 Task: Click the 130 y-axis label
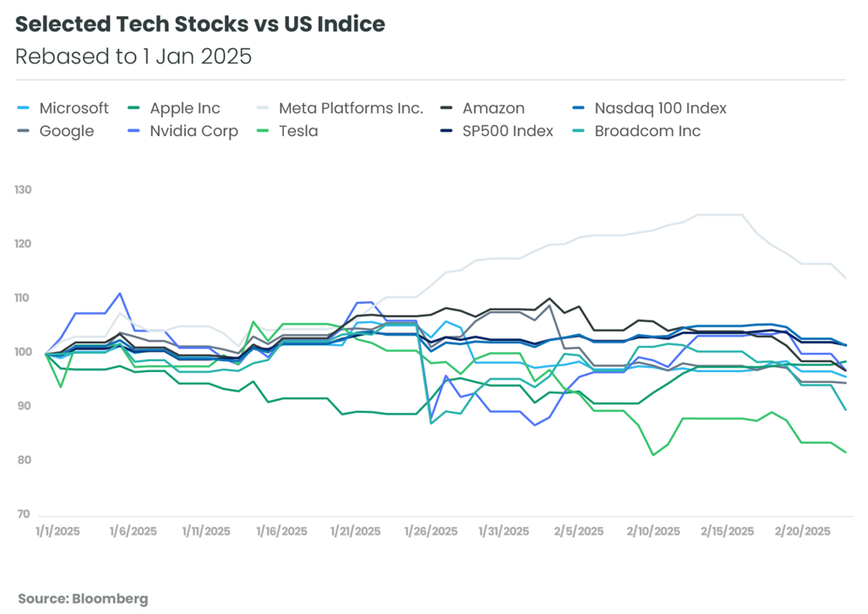tap(23, 190)
